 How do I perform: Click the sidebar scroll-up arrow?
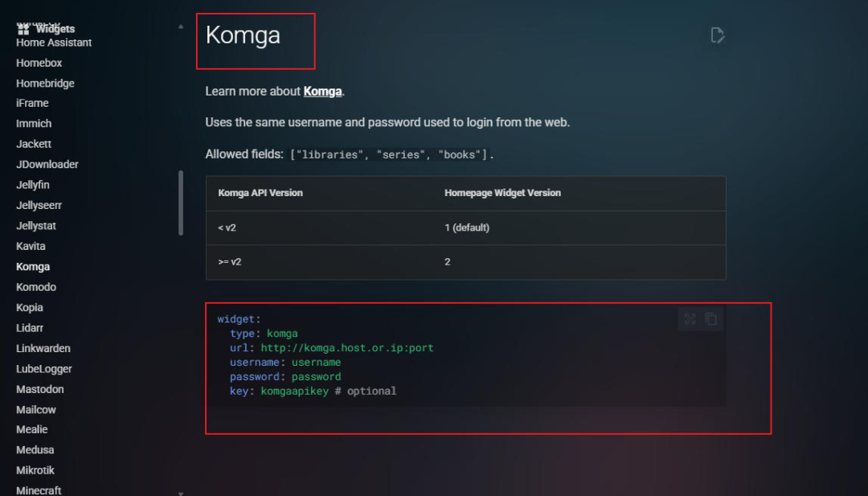[181, 27]
